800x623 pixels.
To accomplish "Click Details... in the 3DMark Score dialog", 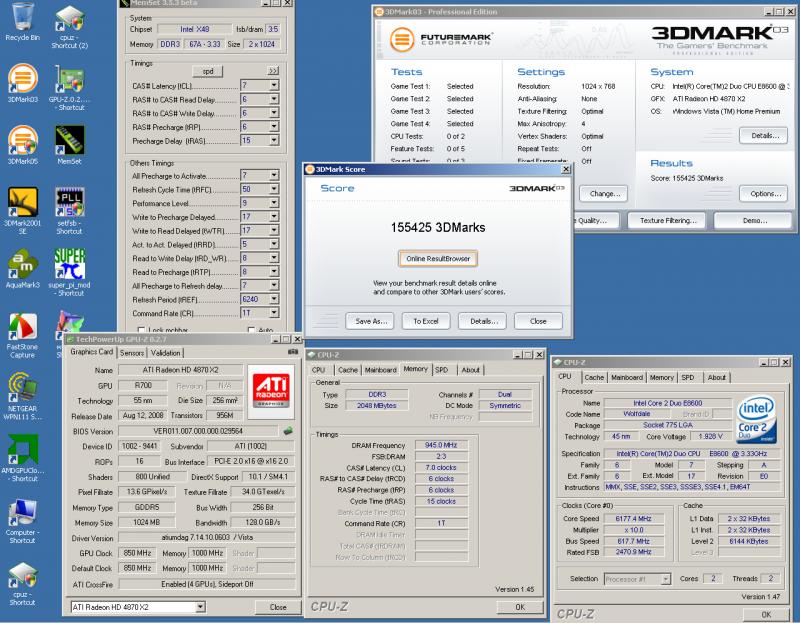I will coord(483,321).
